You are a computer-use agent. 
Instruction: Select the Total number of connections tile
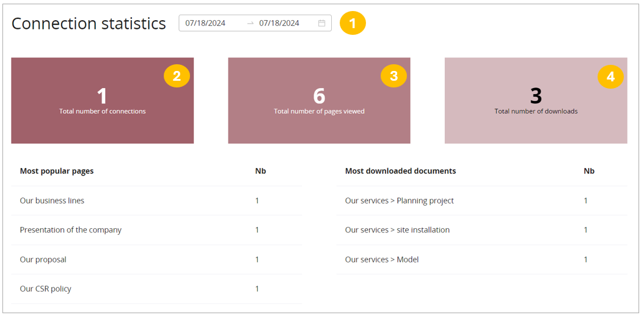coord(102,101)
